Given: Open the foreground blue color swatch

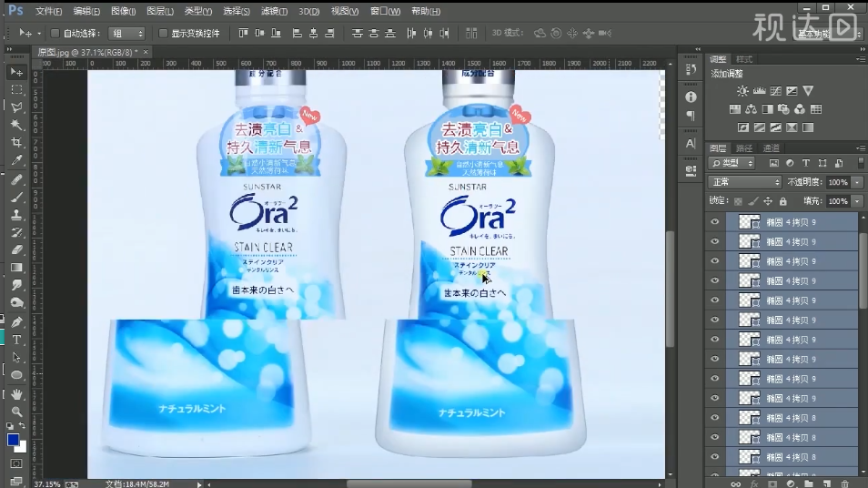Looking at the screenshot, I should point(13,440).
